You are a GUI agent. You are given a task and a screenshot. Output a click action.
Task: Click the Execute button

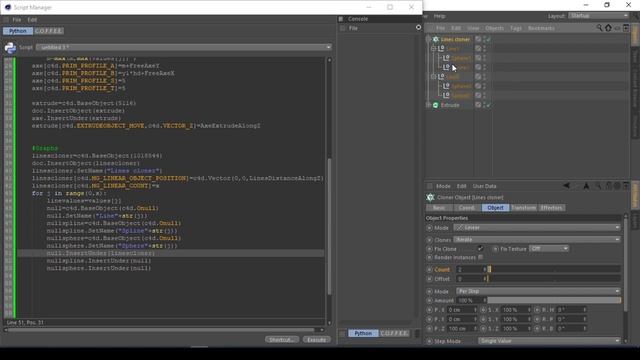coord(316,340)
